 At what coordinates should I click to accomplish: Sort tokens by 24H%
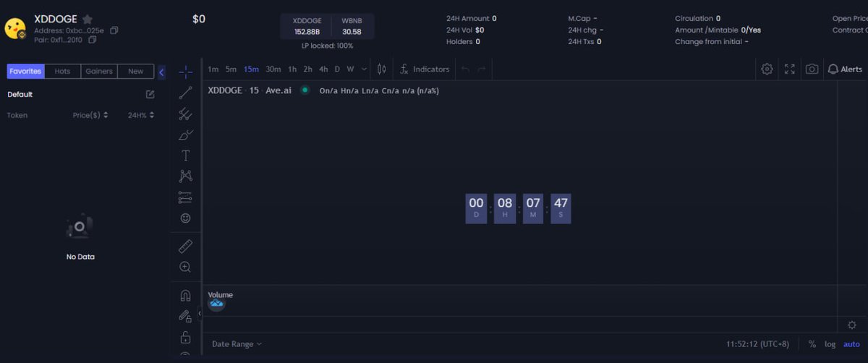(141, 115)
